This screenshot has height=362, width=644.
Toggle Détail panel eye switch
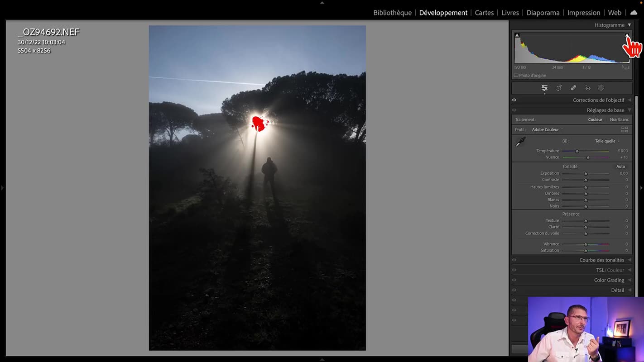514,290
